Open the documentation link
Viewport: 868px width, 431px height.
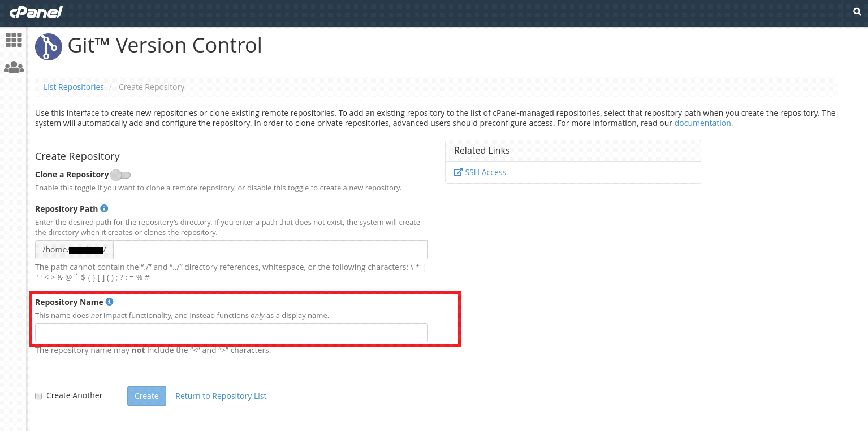(702, 123)
